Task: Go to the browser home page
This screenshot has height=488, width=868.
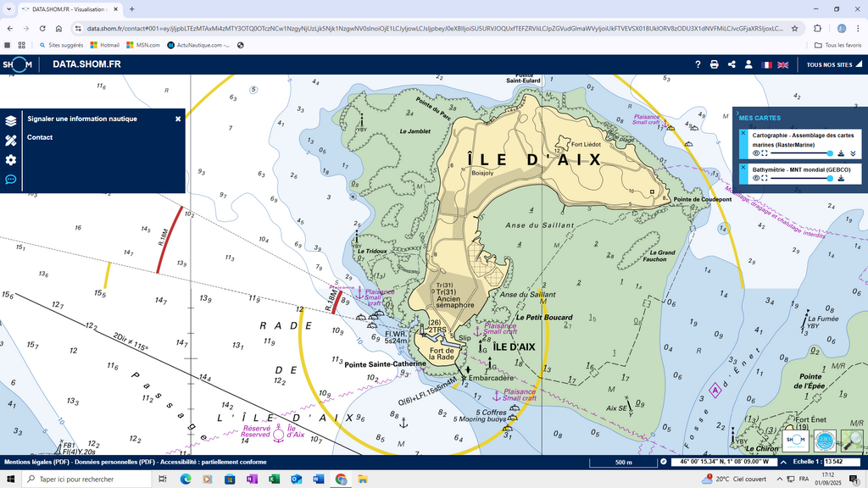Action: coord(58,28)
